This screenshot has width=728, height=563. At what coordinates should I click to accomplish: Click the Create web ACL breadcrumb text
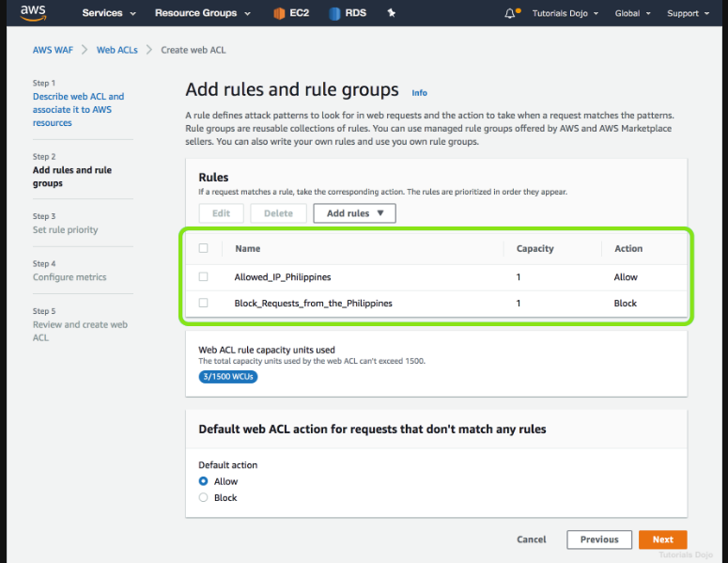194,50
